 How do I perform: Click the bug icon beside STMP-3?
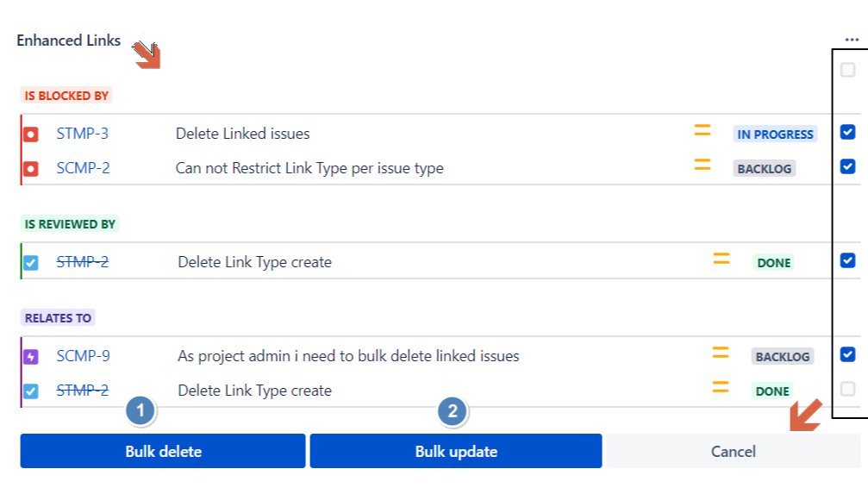[31, 134]
